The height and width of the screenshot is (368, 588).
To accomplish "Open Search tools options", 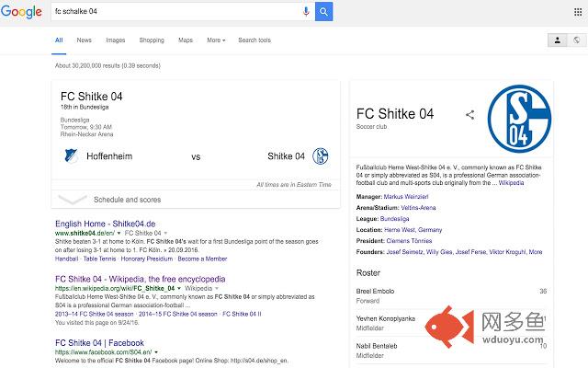I will coord(254,40).
